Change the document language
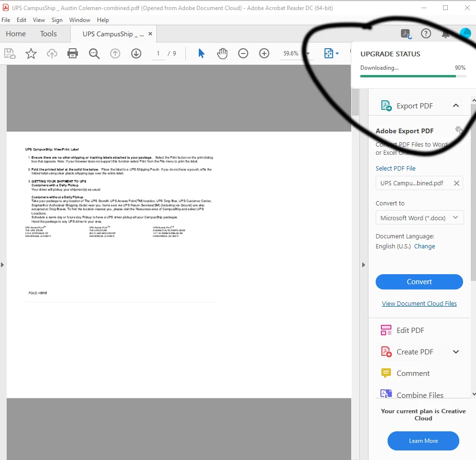The image size is (476, 460). (424, 246)
